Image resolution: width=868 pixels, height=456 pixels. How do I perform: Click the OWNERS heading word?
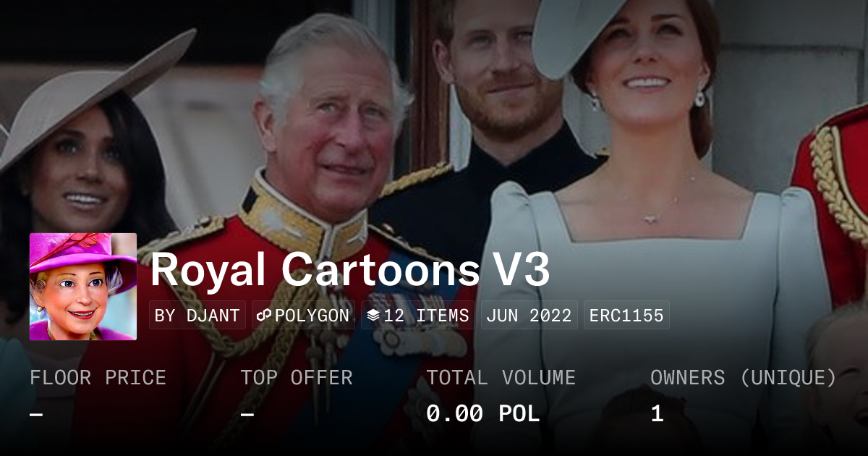click(x=688, y=378)
